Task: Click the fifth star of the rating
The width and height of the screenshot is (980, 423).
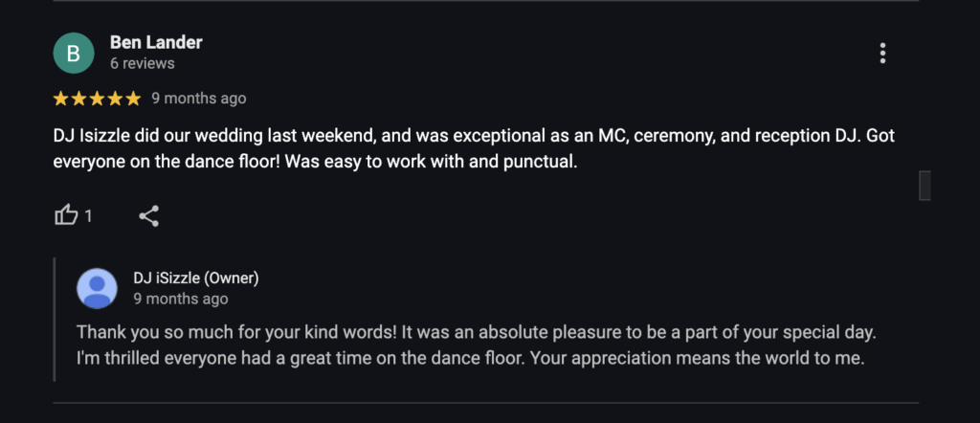Action: tap(133, 99)
